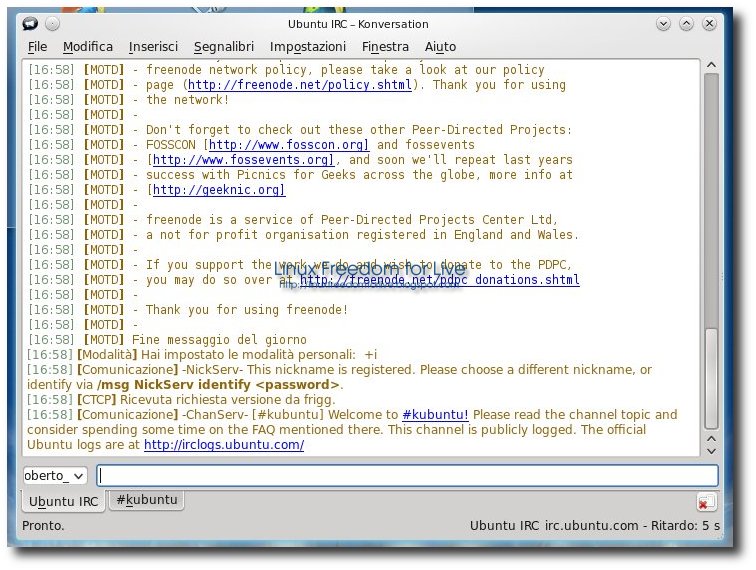
Task: Open the irclogs.ubuntu.com link
Action: (x=224, y=445)
